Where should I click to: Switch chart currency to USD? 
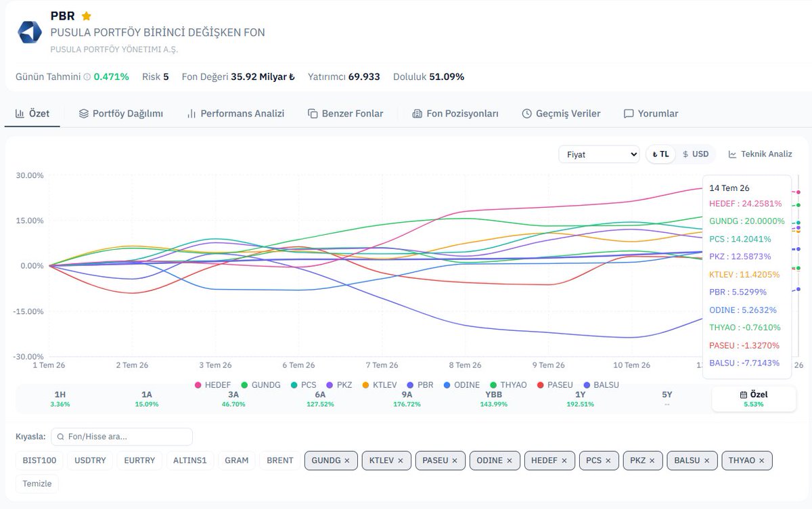696,154
